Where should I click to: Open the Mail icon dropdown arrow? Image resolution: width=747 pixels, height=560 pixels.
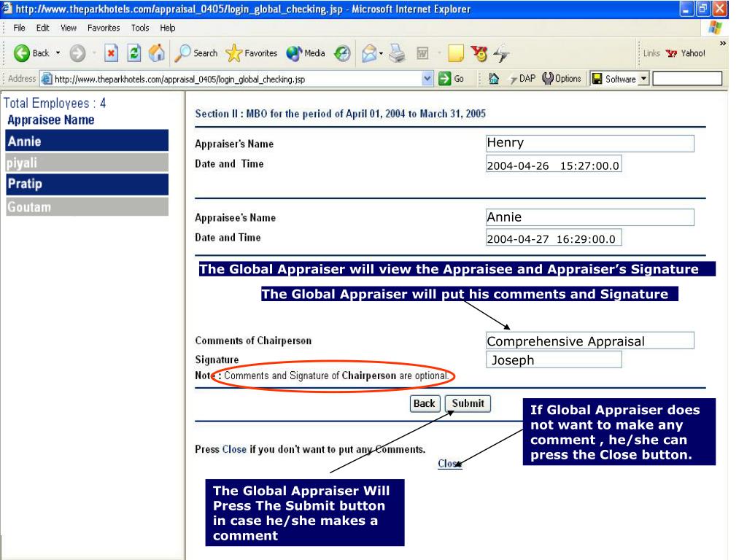(381, 53)
